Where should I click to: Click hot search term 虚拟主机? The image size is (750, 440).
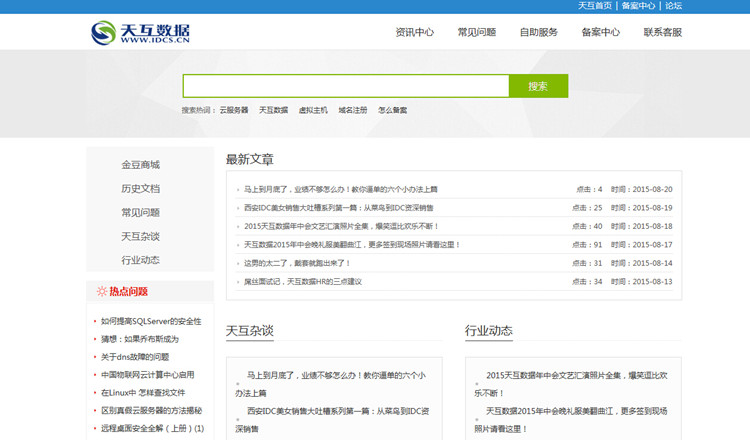click(313, 110)
